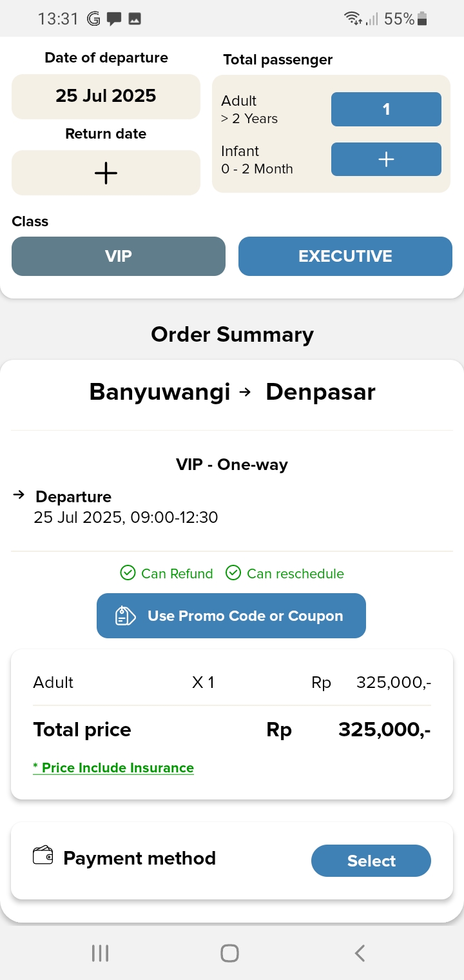Tap the wallet icon beside Payment method

point(43,856)
